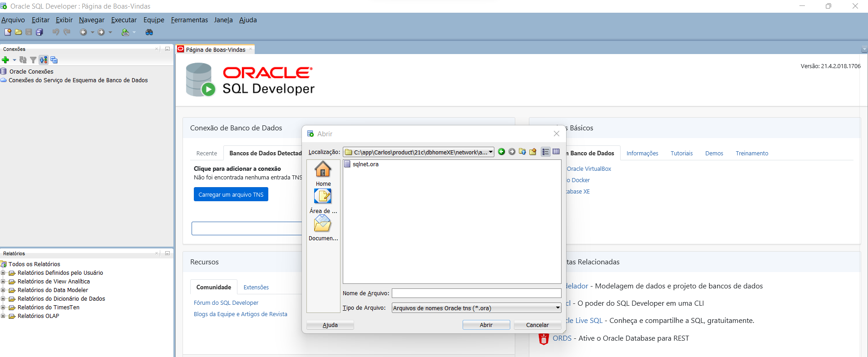The image size is (868, 357).
Task: Click the Filter funnel icon in Conexões
Action: tap(33, 60)
